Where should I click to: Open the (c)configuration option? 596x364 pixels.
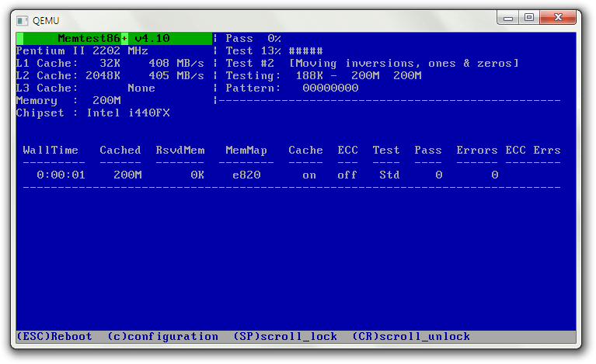pyautogui.click(x=162, y=336)
